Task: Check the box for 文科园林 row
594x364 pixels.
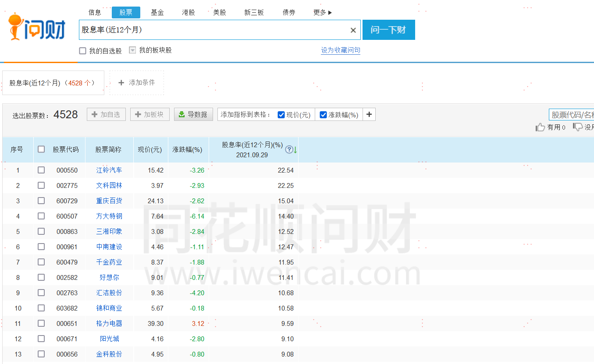Action: [x=41, y=185]
